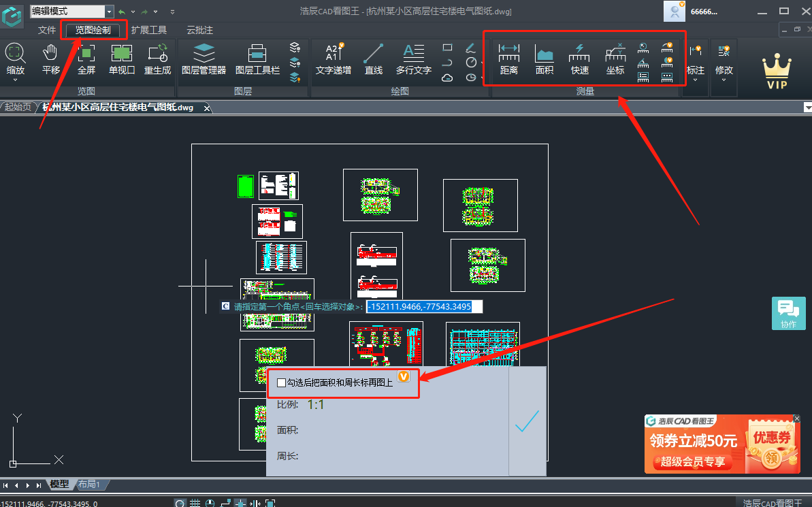Click the 重生成 regenerate icon
Viewport: 812px width, 507px height.
157,59
